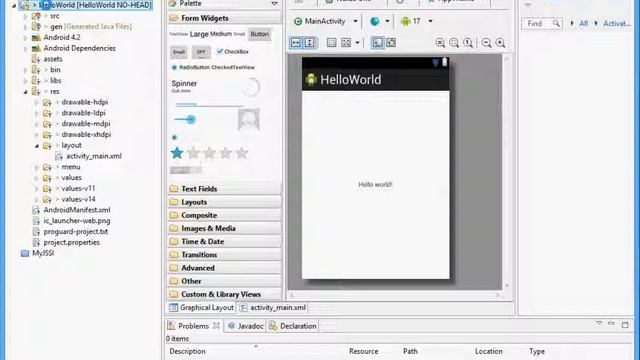
Task: Expand the Composite palette category
Action: (224, 215)
